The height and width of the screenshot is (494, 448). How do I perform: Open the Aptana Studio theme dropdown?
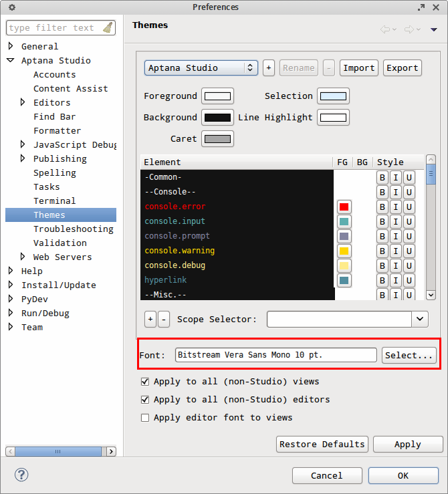(x=201, y=68)
